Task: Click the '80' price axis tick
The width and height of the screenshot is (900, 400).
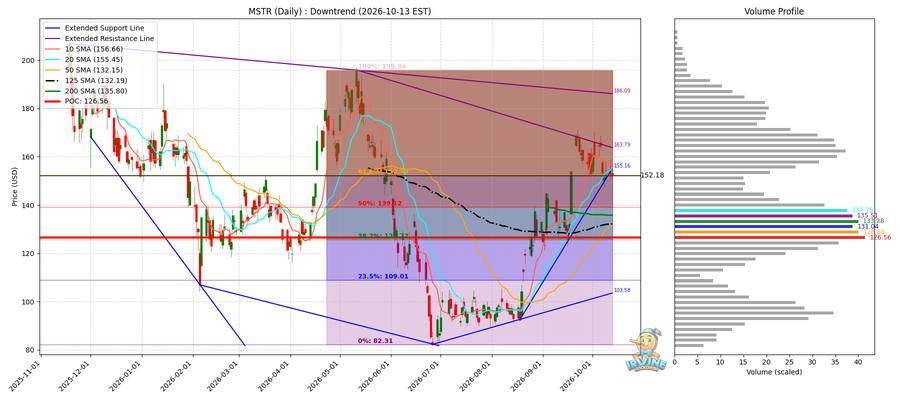Action: coord(32,349)
